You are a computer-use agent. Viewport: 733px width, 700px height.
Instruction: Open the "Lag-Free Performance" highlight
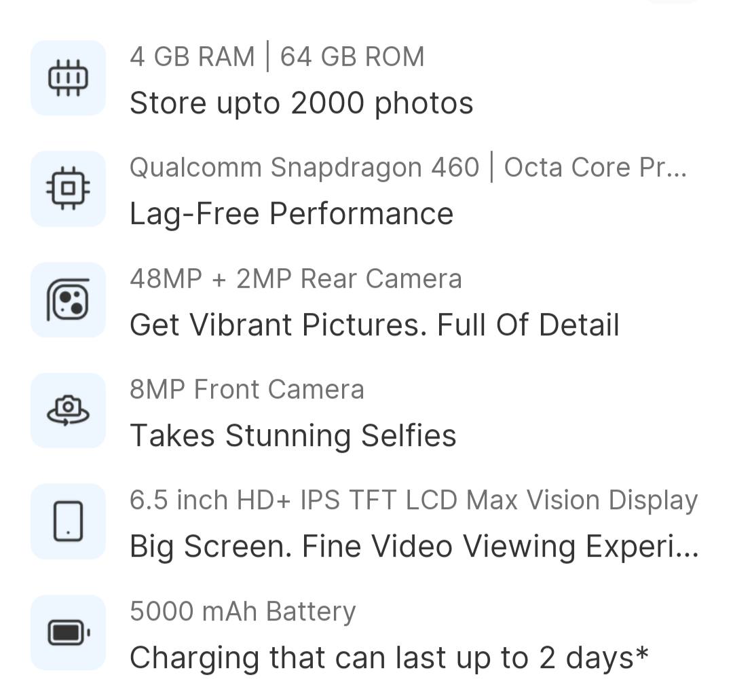(291, 214)
